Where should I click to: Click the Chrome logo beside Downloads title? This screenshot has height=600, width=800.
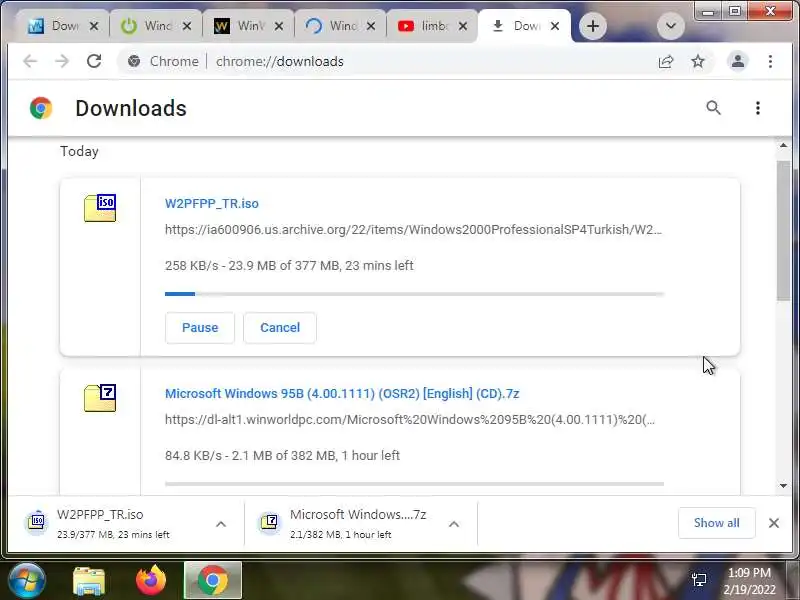point(41,108)
